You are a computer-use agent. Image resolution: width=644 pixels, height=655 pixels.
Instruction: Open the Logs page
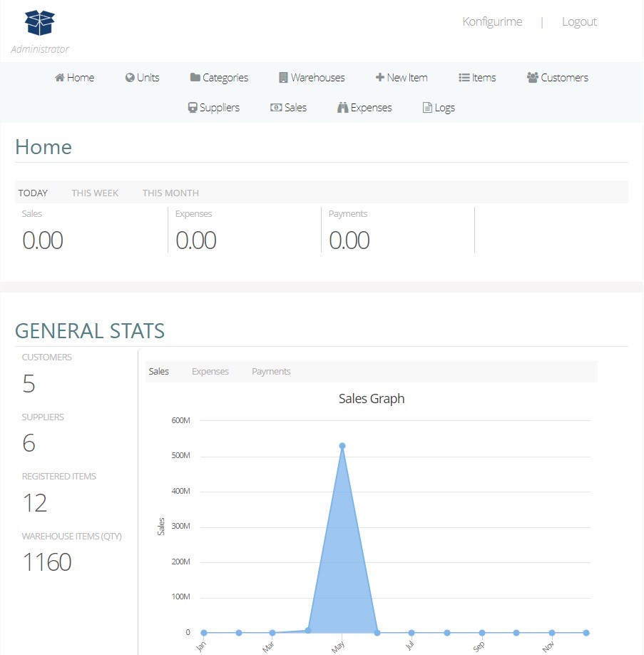(x=439, y=108)
